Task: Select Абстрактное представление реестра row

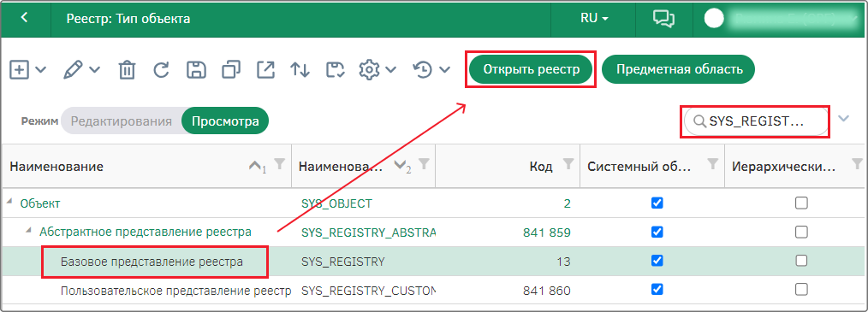Action: point(434,233)
